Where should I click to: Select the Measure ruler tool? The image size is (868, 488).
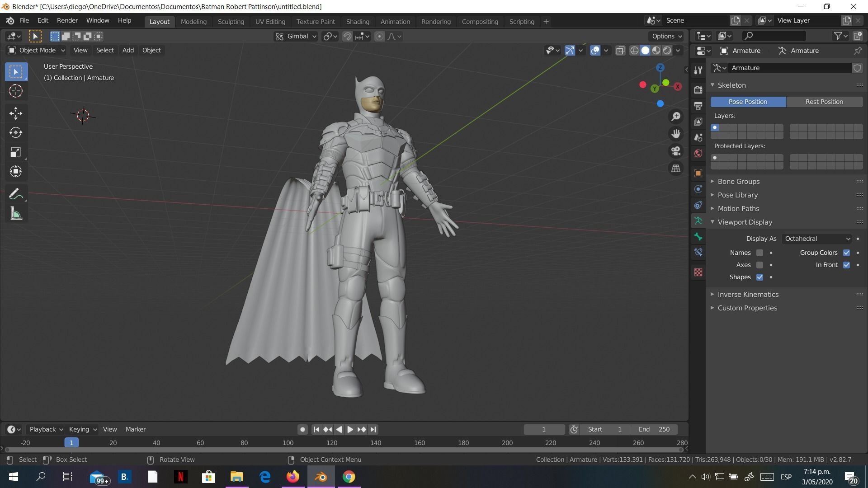tap(16, 213)
